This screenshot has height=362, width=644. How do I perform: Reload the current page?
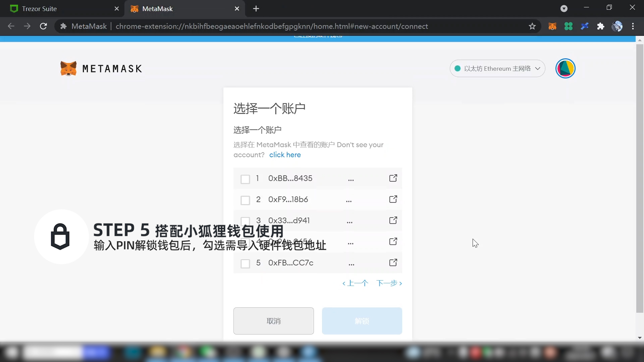(43, 26)
